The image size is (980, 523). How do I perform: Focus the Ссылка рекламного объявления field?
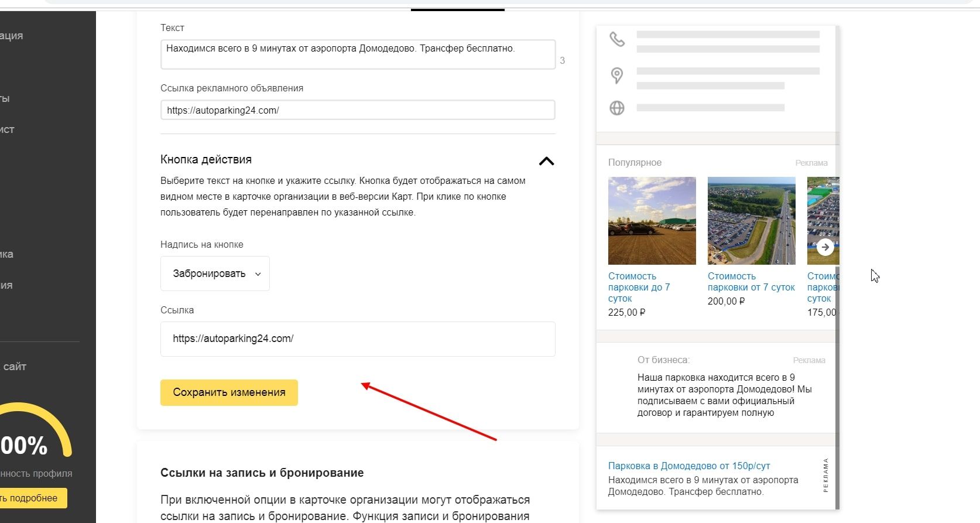click(x=358, y=110)
